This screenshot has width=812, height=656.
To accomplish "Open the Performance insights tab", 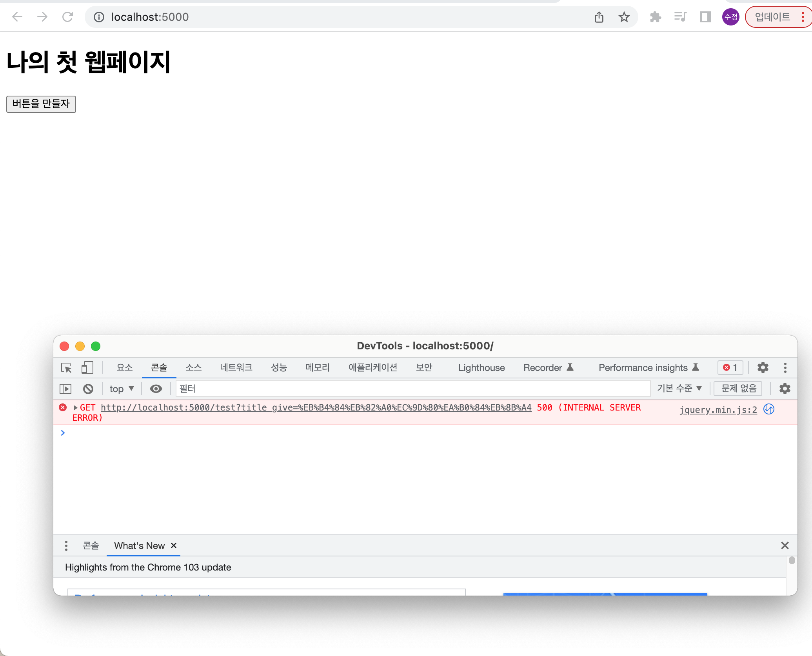I will point(649,367).
